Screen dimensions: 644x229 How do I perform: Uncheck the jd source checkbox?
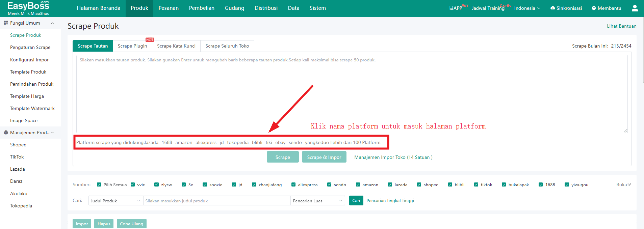click(x=234, y=184)
